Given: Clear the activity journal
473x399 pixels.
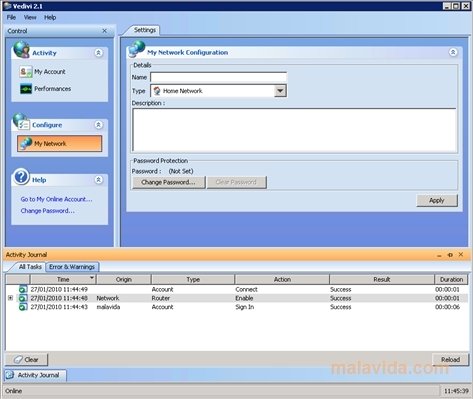Looking at the screenshot, I should tap(26, 360).
